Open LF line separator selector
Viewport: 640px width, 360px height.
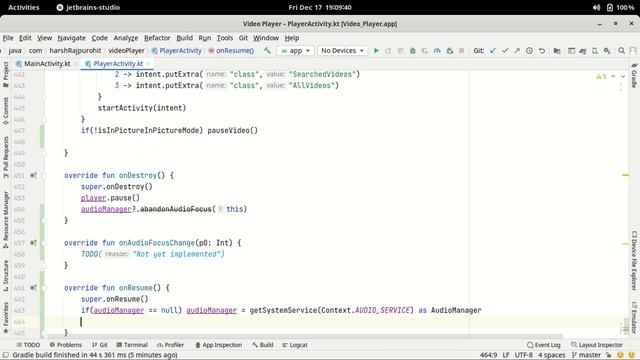tap(506, 355)
